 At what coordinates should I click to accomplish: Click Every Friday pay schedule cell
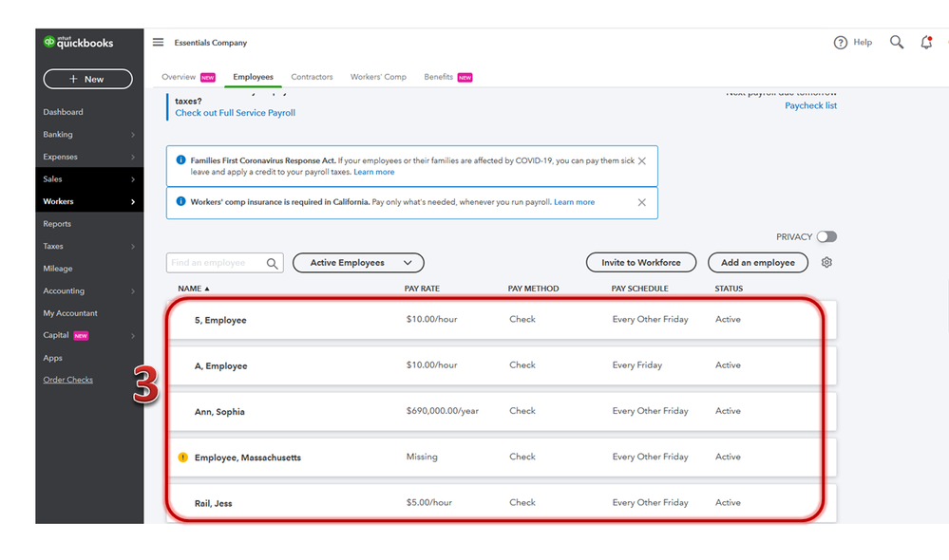(637, 365)
